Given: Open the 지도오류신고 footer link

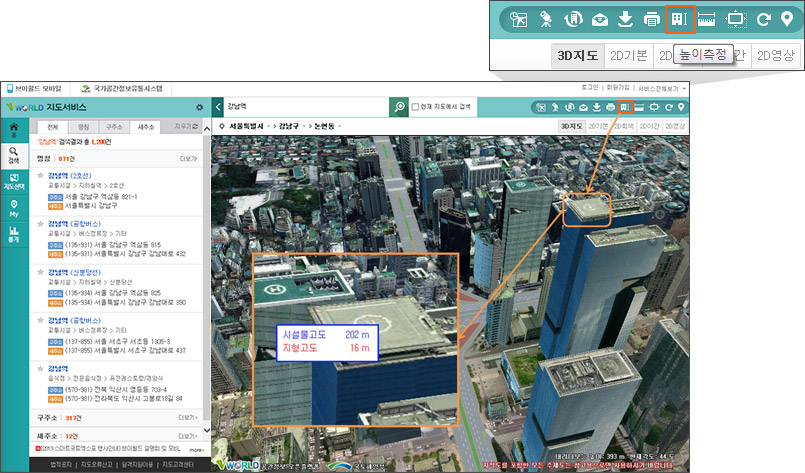Looking at the screenshot, I should pos(97,465).
